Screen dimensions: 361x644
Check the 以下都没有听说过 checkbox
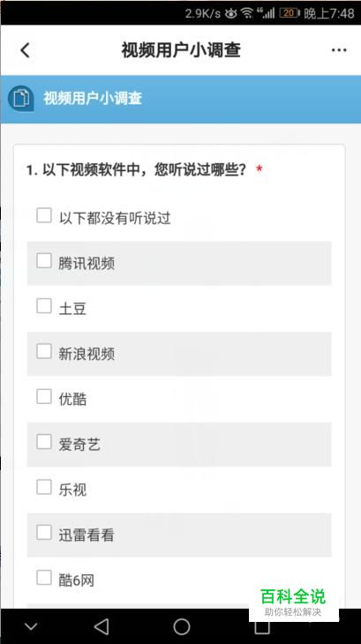click(x=44, y=215)
